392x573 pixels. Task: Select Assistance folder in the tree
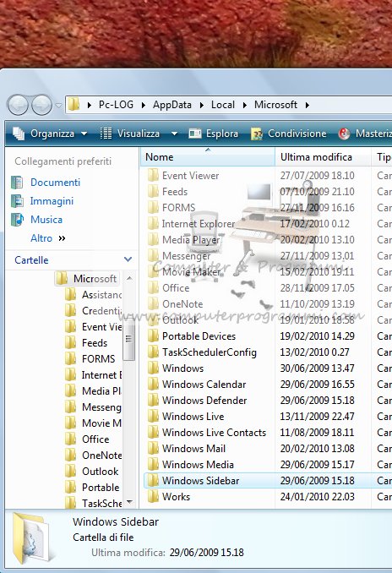click(x=102, y=295)
